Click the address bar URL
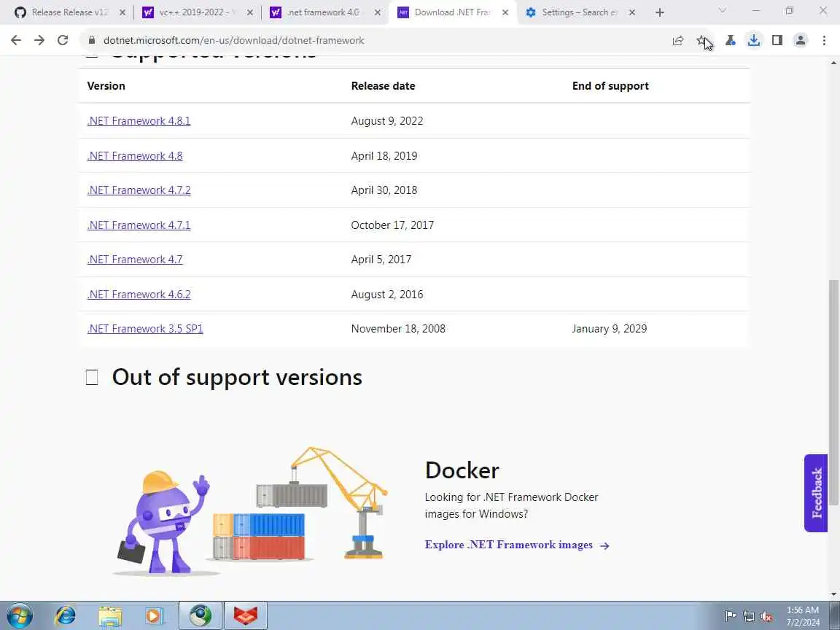The image size is (840, 630). click(233, 40)
